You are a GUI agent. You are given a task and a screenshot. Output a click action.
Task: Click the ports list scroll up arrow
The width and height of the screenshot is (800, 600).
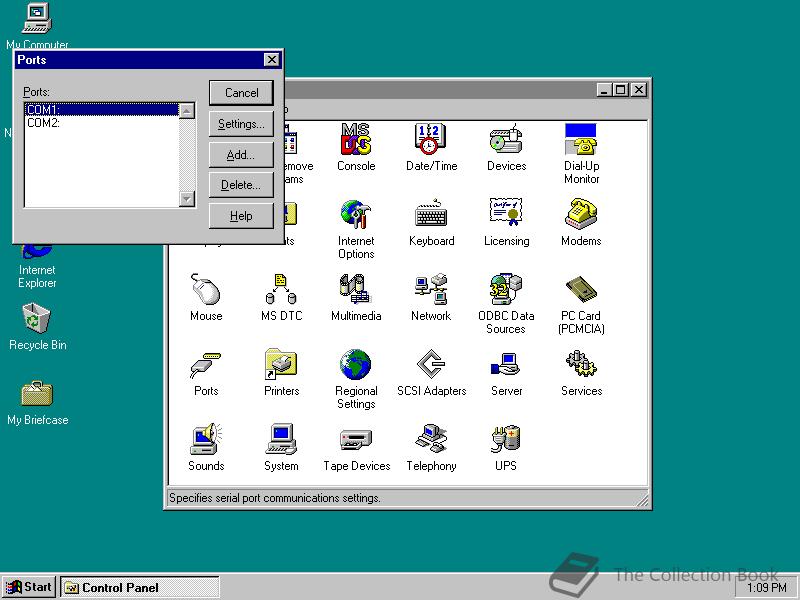tap(187, 111)
